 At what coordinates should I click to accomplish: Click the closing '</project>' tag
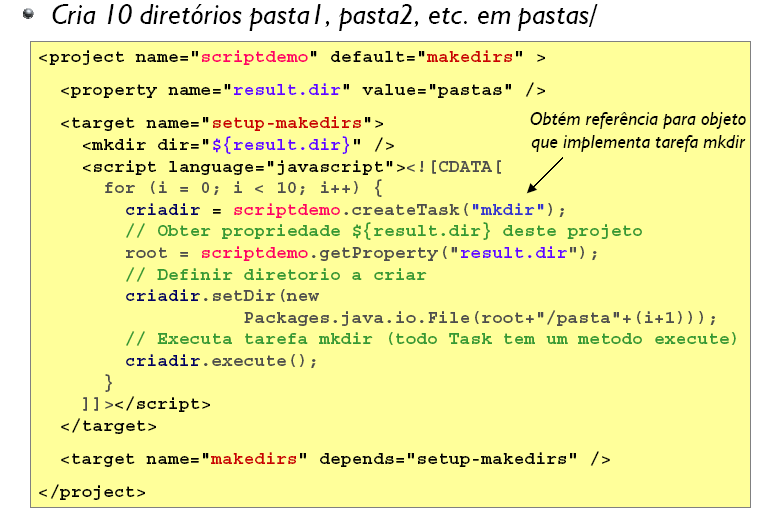click(x=92, y=492)
